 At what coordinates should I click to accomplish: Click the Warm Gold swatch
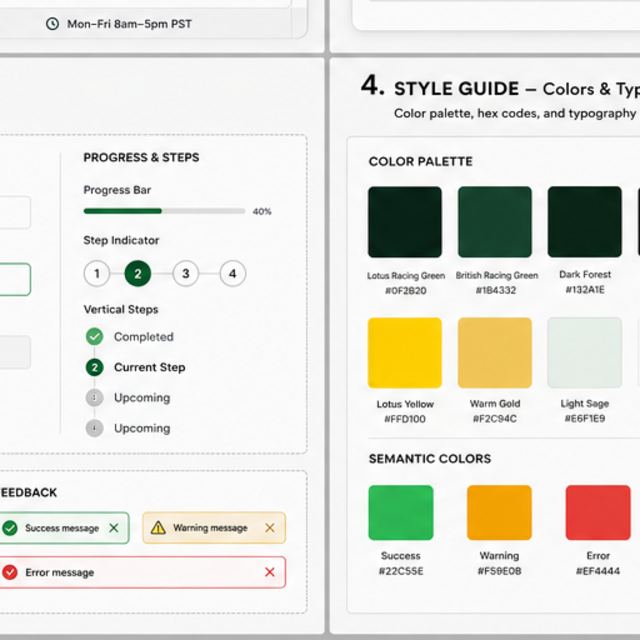point(495,353)
